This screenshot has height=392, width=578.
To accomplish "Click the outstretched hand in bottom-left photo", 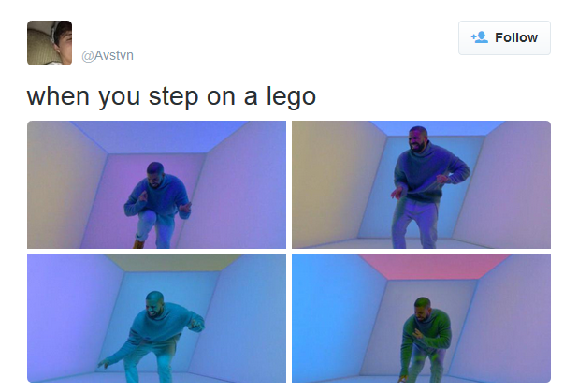I will coord(104,363).
